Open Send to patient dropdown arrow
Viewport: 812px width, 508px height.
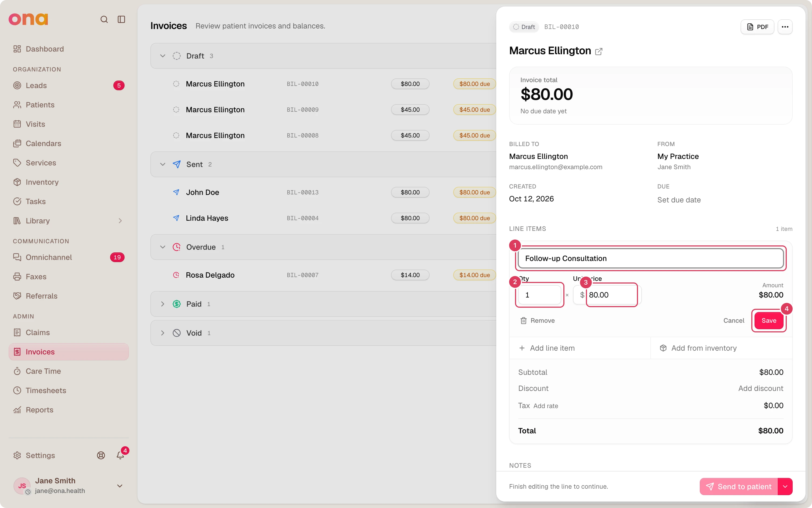point(785,487)
